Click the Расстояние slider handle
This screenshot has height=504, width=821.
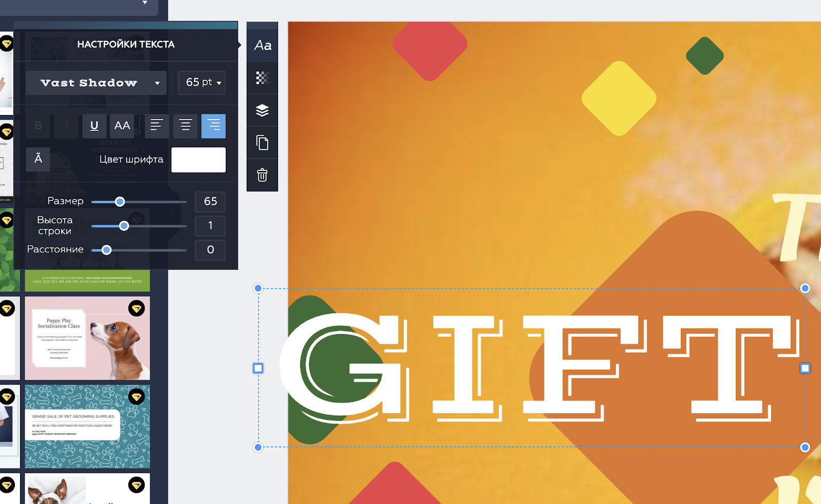[107, 250]
